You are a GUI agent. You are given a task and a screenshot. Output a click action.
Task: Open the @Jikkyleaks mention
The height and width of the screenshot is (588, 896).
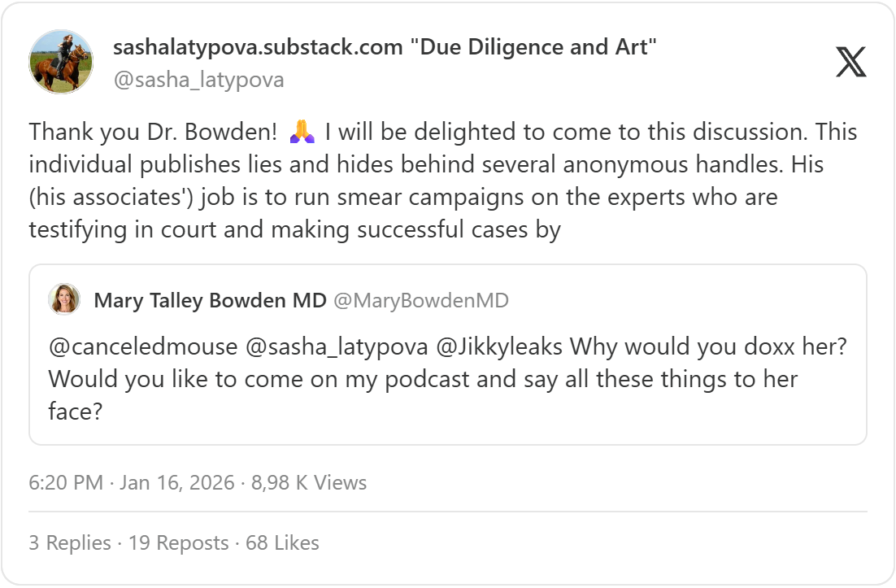click(499, 347)
